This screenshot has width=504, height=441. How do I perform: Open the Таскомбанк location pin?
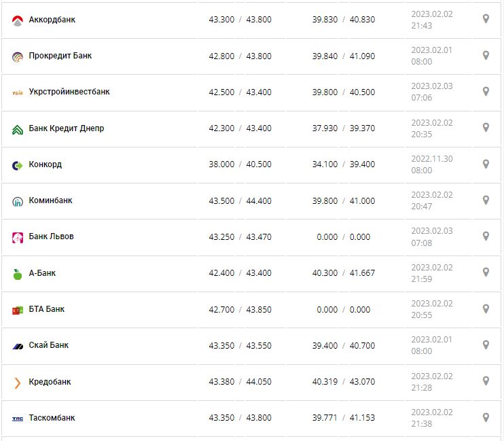click(486, 417)
